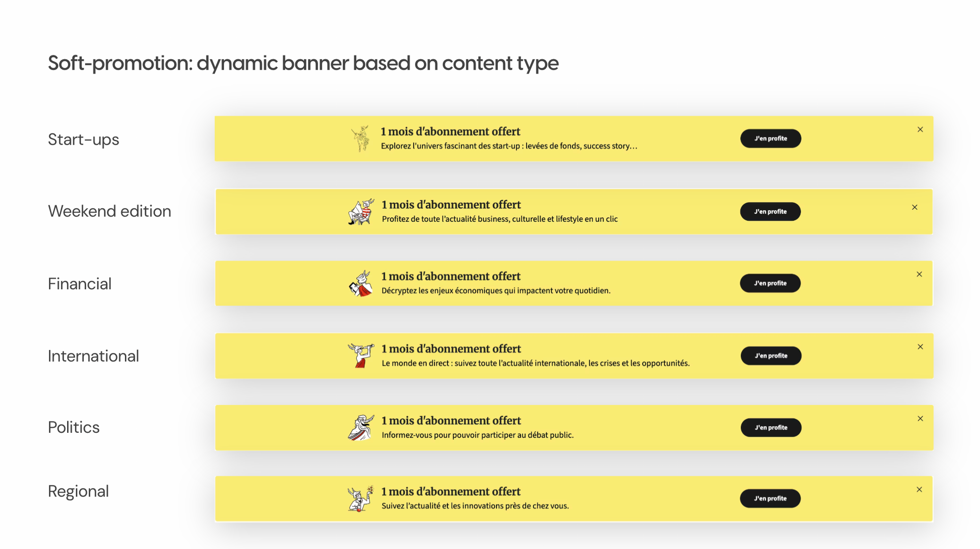This screenshot has width=980, height=549.
Task: Click "J'en profite" on the Regional banner
Action: pyautogui.click(x=770, y=499)
